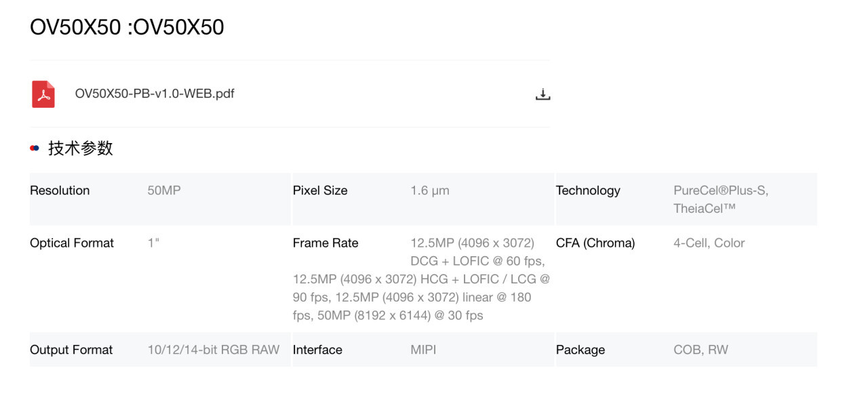Click the Frame Rate label

pos(325,243)
